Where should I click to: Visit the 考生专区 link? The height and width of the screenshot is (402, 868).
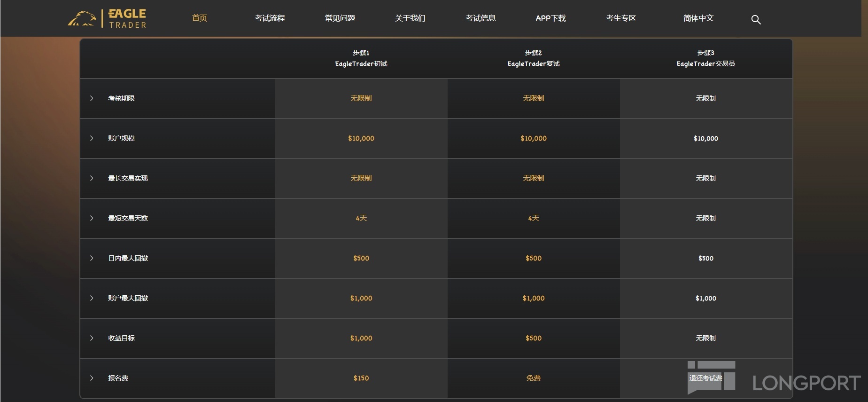[x=621, y=18]
